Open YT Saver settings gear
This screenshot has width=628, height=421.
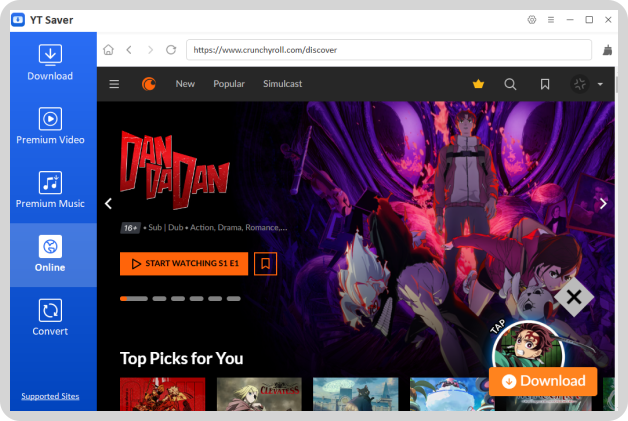pyautogui.click(x=531, y=20)
